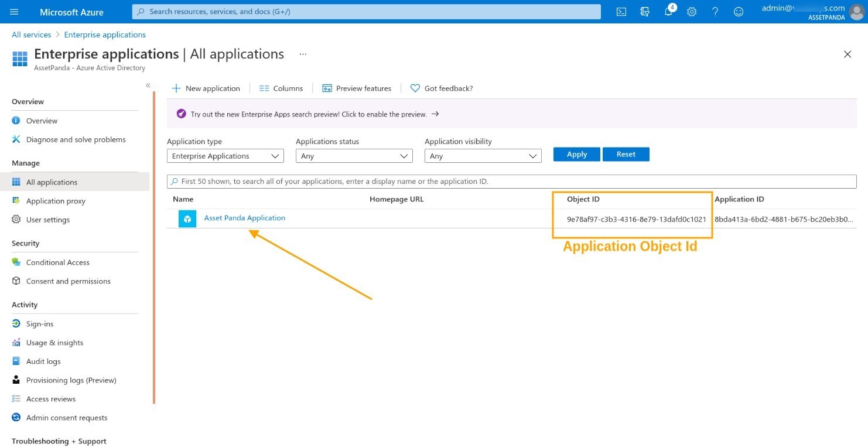
Task: Click the ellipsis beside All applications title
Action: (303, 54)
